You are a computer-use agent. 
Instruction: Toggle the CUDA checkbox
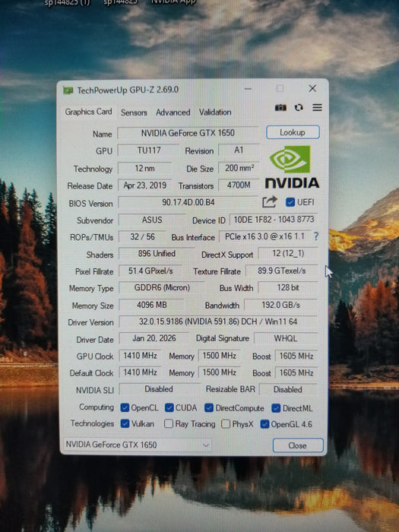(x=169, y=407)
